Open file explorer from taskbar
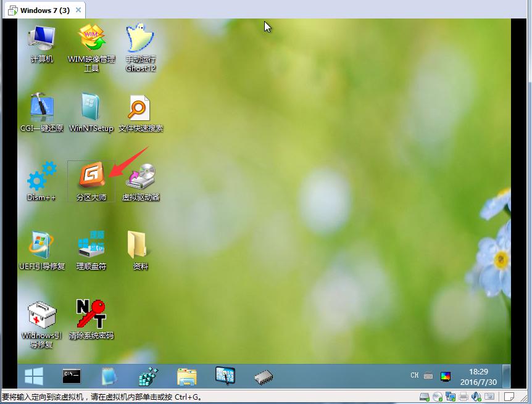 pos(186,377)
